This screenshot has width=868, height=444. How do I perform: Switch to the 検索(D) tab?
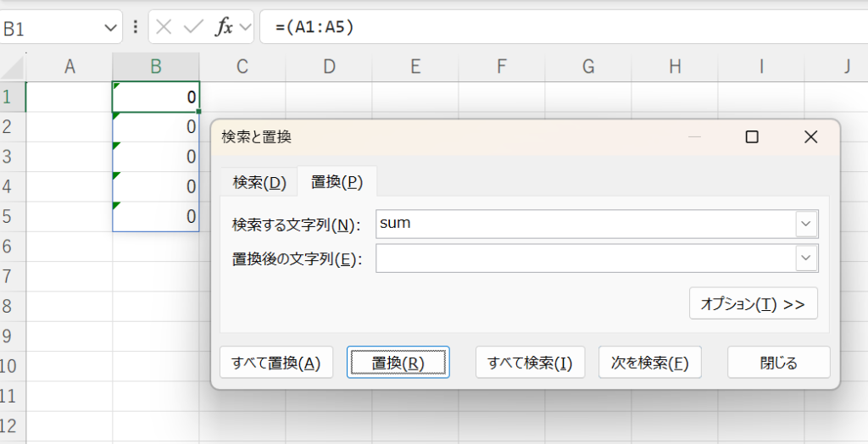259,182
